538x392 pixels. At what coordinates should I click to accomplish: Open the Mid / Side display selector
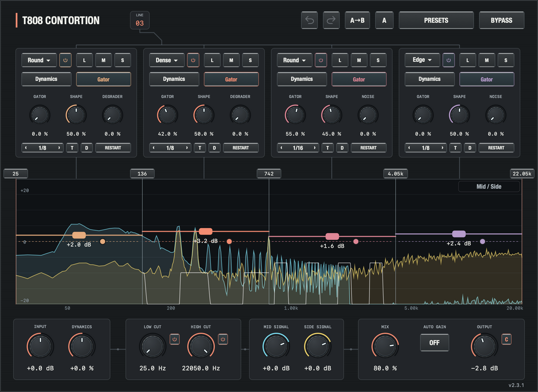pyautogui.click(x=489, y=187)
